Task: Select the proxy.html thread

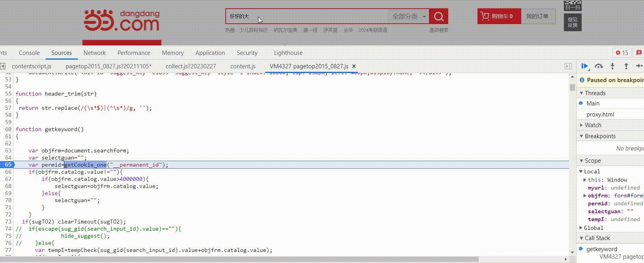Action: pyautogui.click(x=600, y=114)
